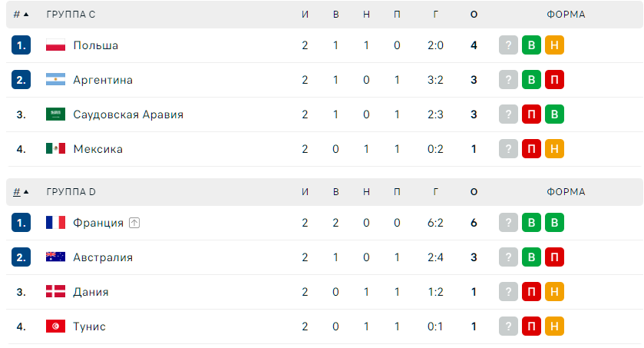Select the Группа C header label

click(71, 15)
